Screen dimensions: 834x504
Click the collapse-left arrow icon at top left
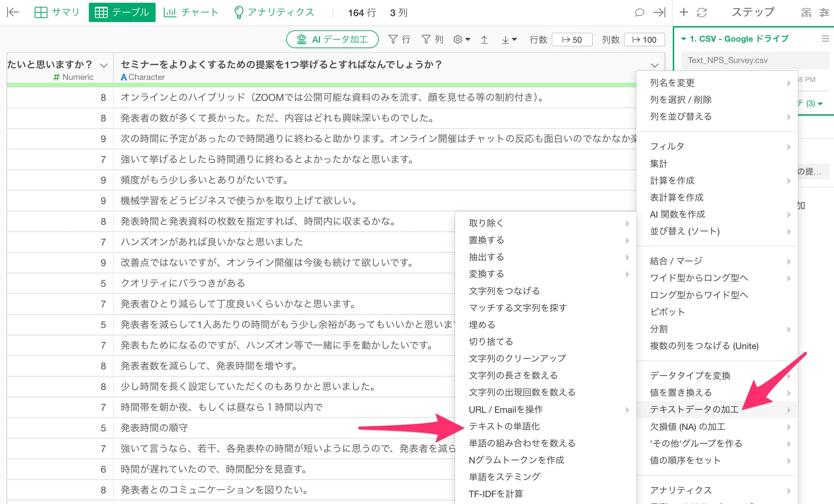[13, 12]
